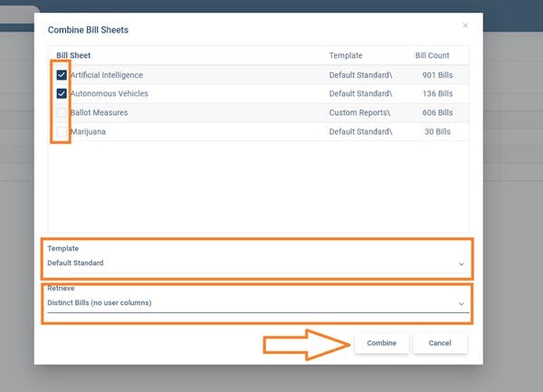Click the Bill Sheet column header
Screen dimensions: 543x392
(x=73, y=55)
